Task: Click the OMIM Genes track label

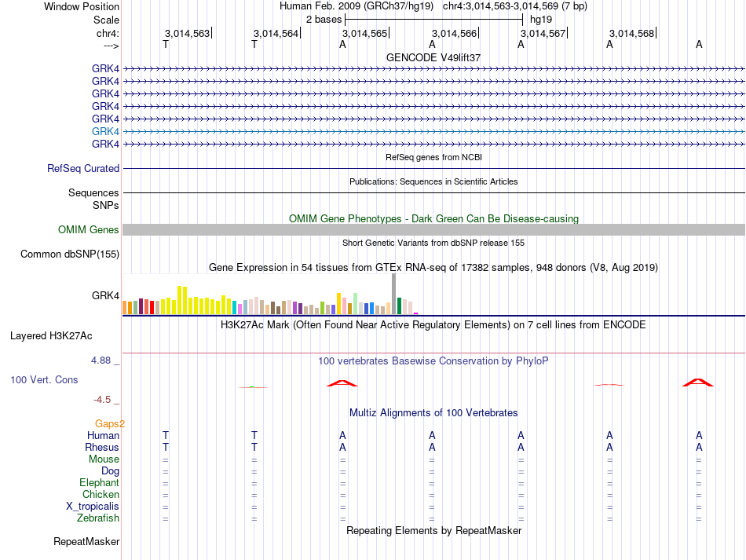Action: 88,230
